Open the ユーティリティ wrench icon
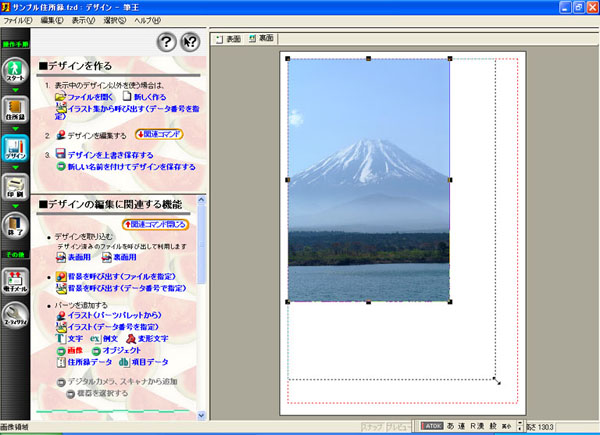 pyautogui.click(x=15, y=319)
